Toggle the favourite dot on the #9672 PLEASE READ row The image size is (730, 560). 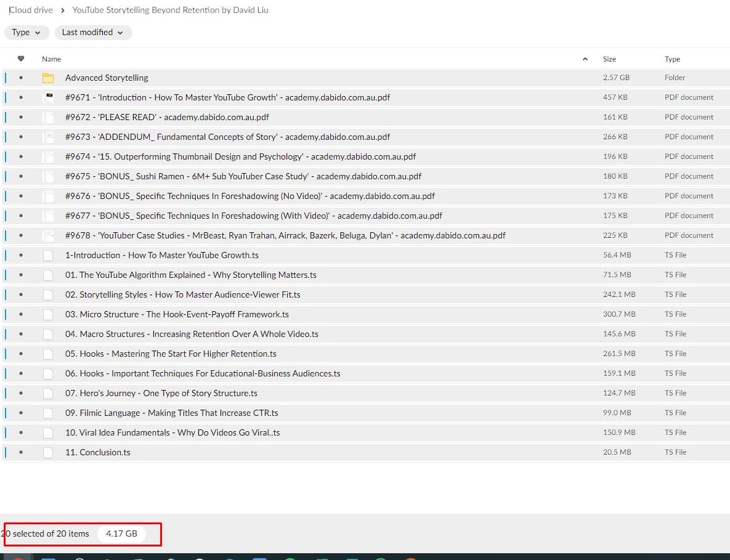pos(21,117)
